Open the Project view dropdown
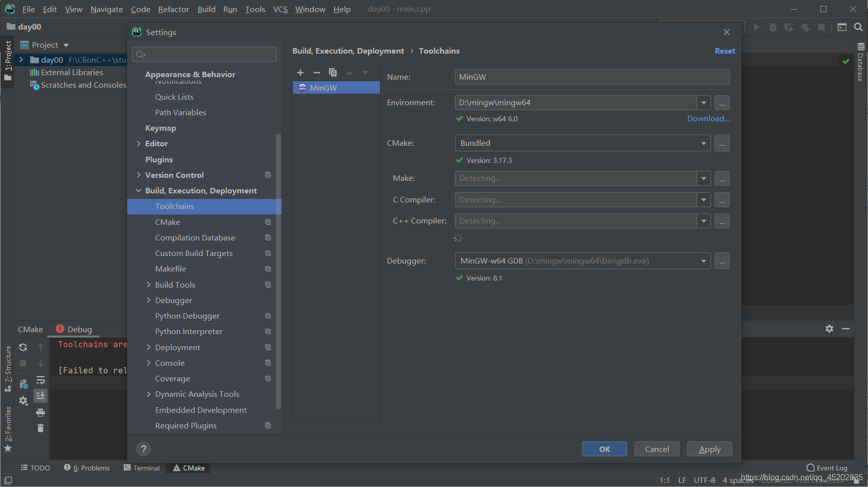Viewport: 868px width, 487px height. [66, 45]
